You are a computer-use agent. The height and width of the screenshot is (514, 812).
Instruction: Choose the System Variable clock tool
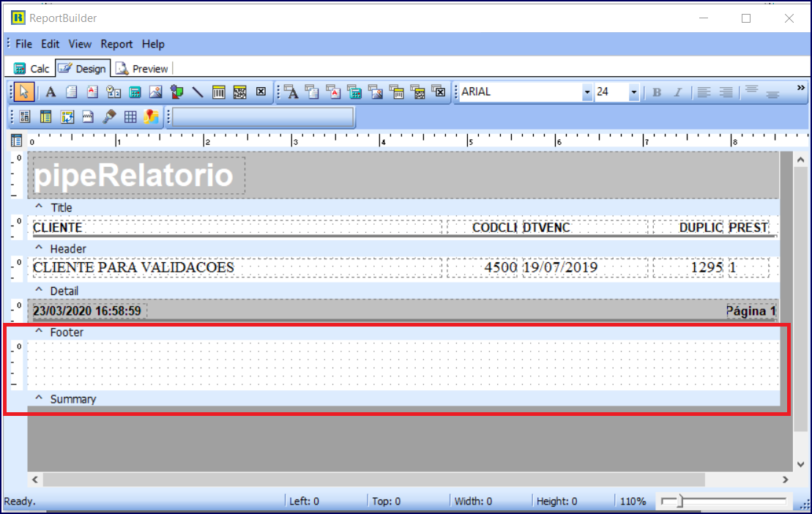[113, 92]
